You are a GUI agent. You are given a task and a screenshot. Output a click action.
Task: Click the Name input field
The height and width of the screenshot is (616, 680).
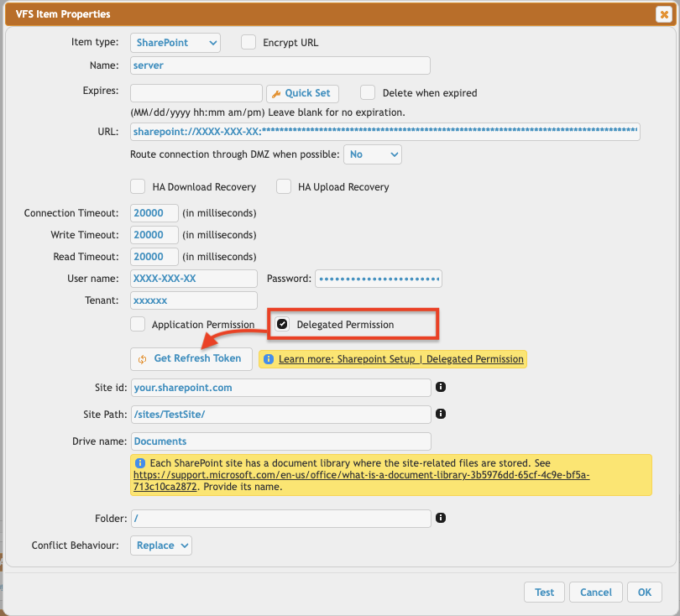(280, 65)
